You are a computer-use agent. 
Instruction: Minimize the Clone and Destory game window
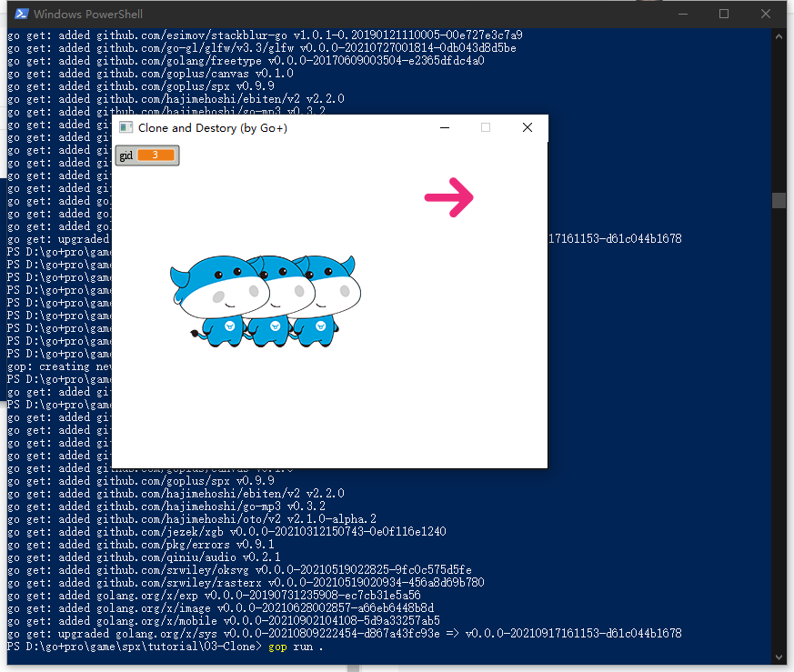coord(445,127)
